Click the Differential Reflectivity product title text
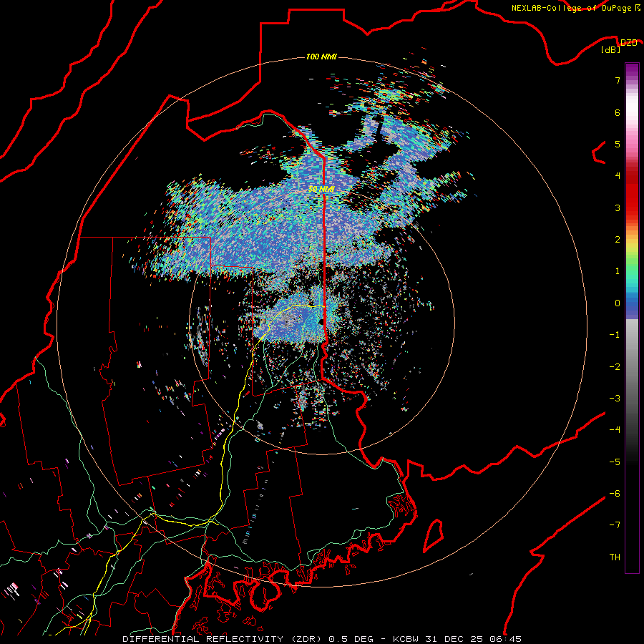This screenshot has height=644, width=644. point(321,639)
